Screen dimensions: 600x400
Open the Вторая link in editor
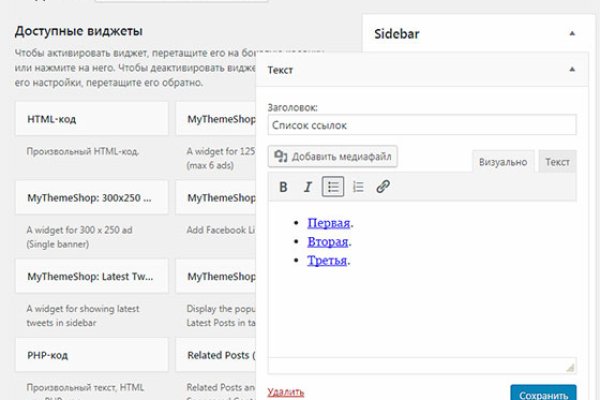click(x=328, y=242)
